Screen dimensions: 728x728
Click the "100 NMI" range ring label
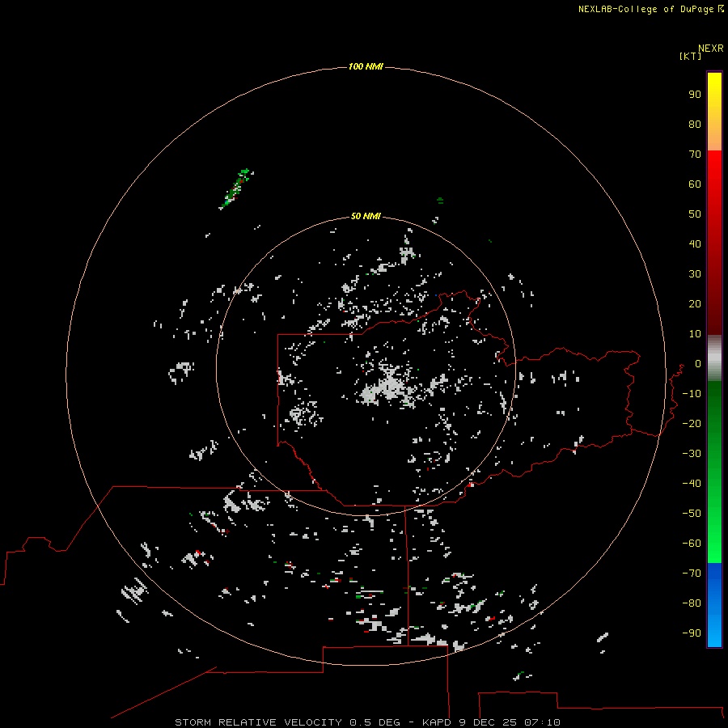[x=366, y=67]
